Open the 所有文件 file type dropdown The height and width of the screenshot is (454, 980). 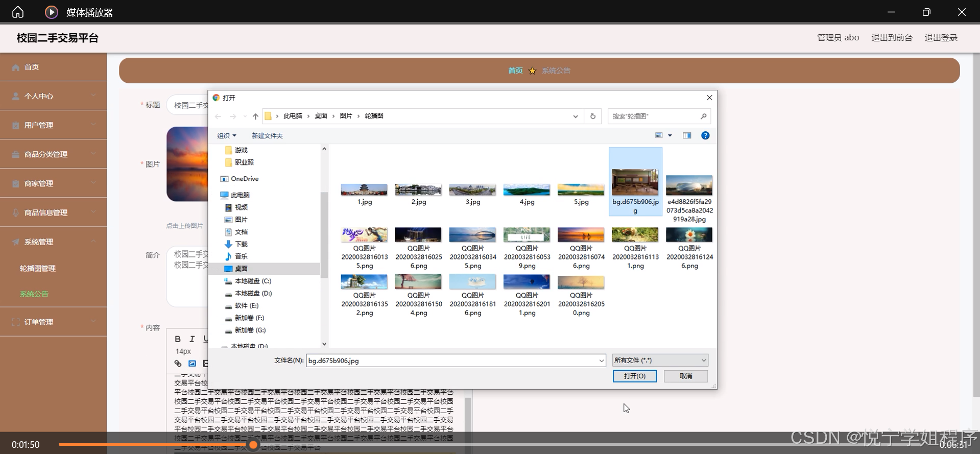point(660,360)
